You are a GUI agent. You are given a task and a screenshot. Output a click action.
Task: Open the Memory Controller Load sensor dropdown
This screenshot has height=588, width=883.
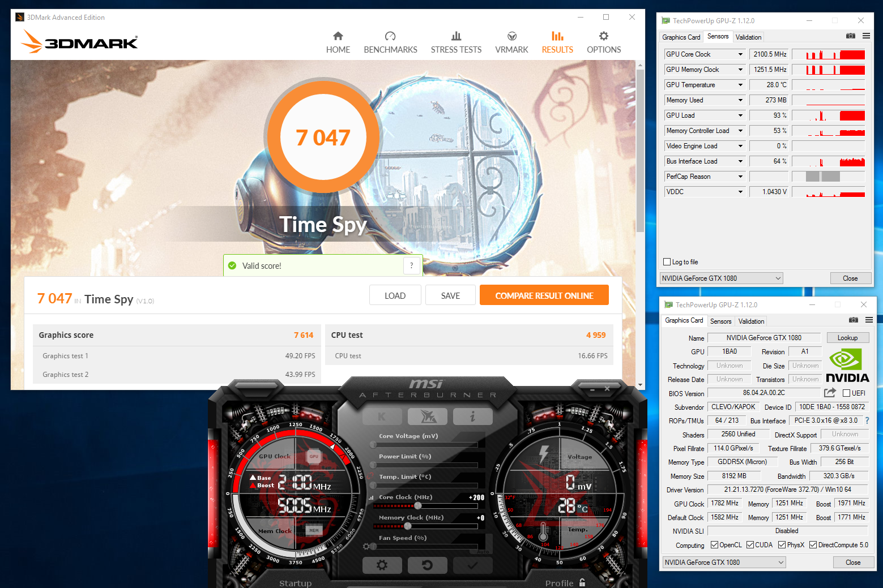(x=740, y=131)
